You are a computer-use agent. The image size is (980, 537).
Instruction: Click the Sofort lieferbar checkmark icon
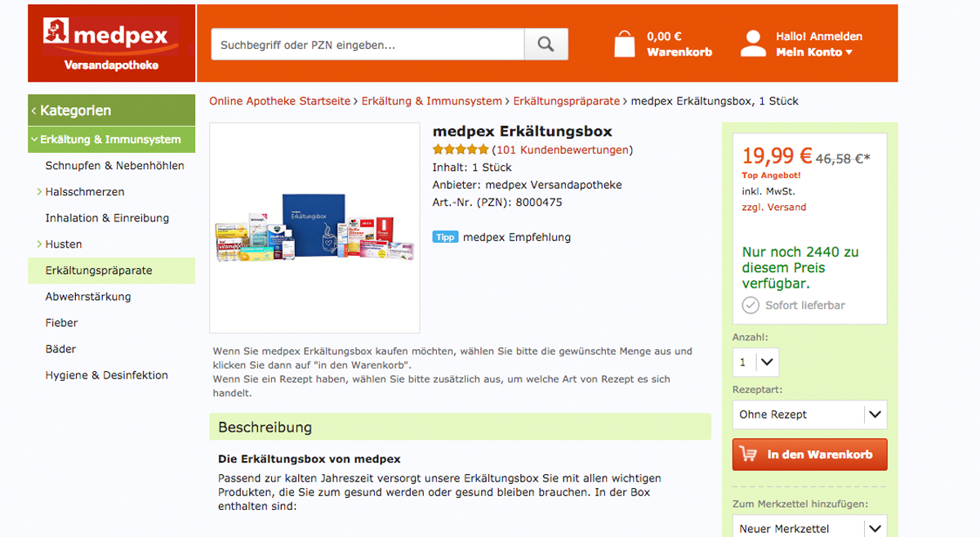[751, 305]
